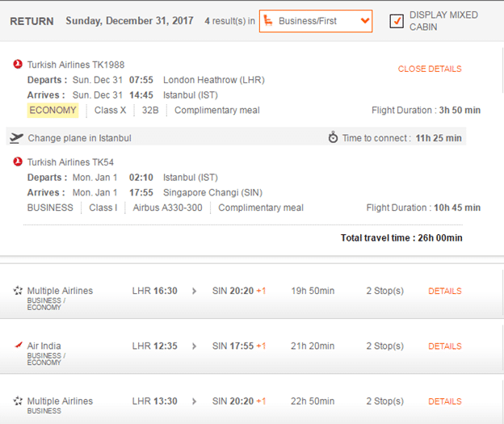Click the Turkish Airlines logo beside TK54
This screenshot has width=504, height=424.
tap(18, 162)
